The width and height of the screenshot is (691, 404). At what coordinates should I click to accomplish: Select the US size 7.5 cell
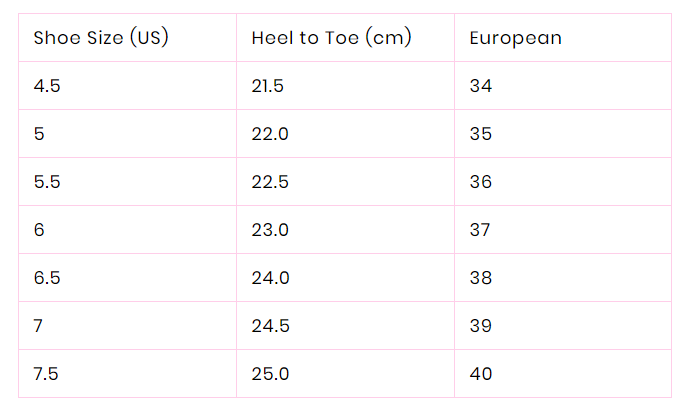(47, 374)
